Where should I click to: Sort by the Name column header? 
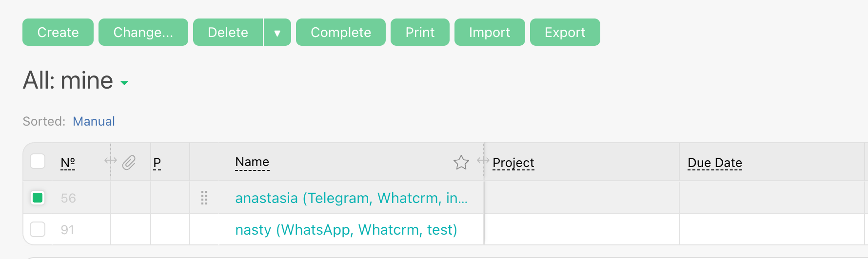(x=252, y=162)
